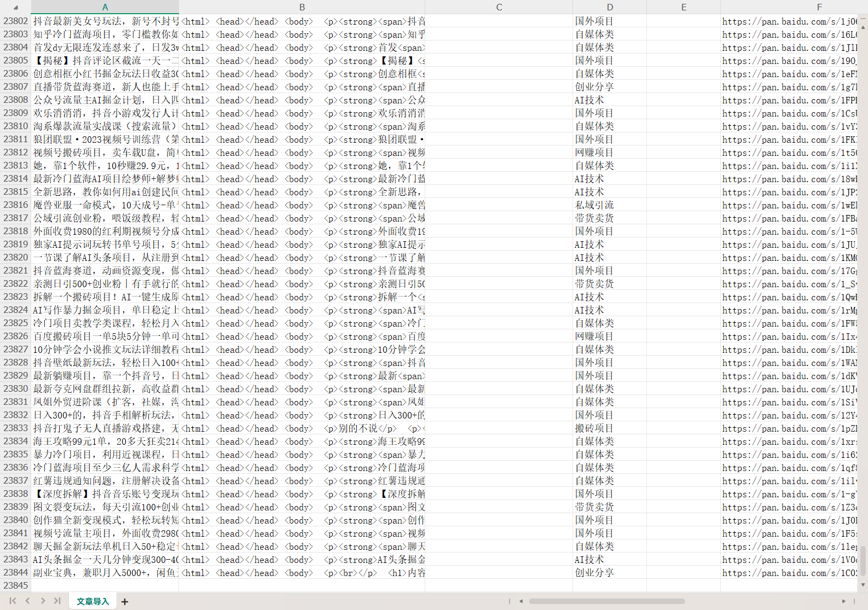Viewport: 868px width, 610px height.
Task: Click the 国外项目 cell in row 23802
Action: (610, 21)
